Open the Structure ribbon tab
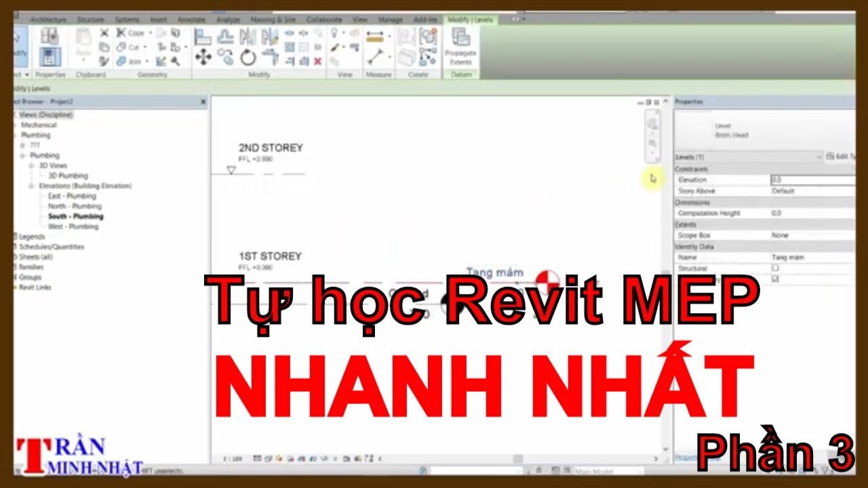Screen dimensions: 868x488 90,20
